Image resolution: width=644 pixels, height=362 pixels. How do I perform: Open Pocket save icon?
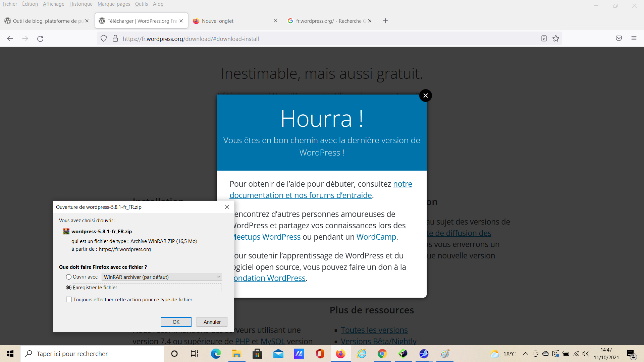[x=619, y=39]
